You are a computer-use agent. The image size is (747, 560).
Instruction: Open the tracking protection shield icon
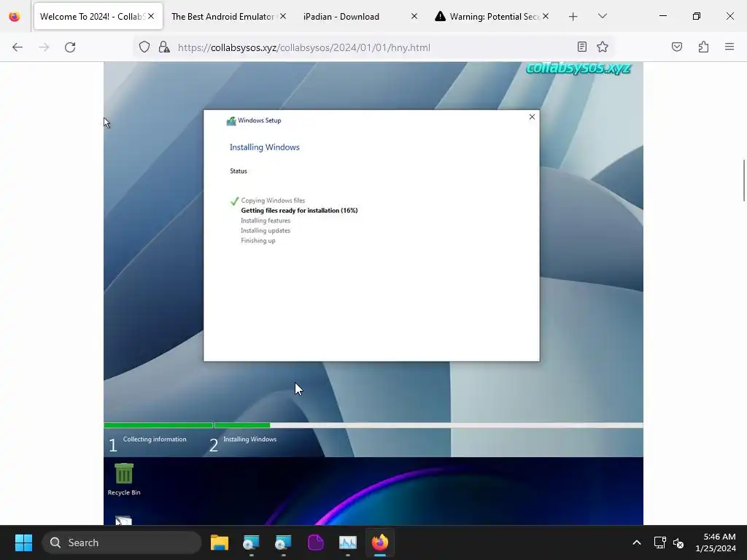pos(144,47)
